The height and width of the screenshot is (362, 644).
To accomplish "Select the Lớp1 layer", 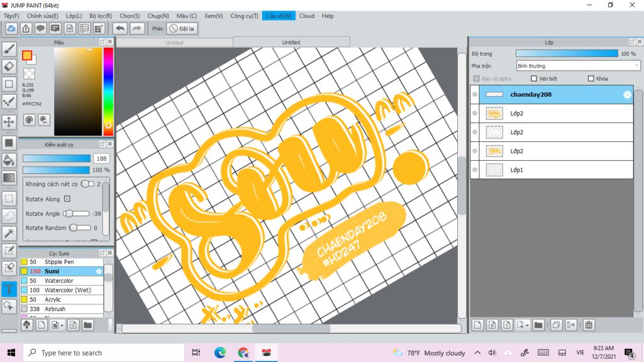I will [x=552, y=170].
